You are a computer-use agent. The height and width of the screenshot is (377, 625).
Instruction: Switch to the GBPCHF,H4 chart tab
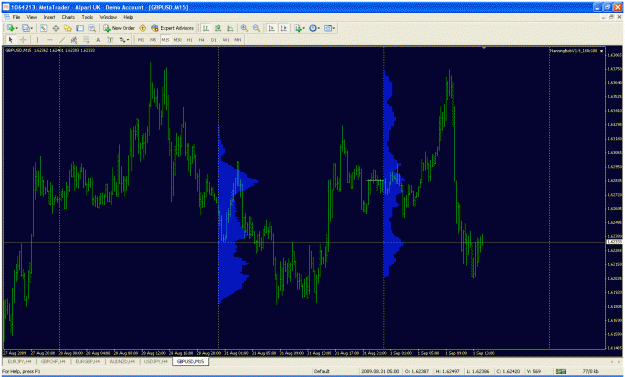click(53, 361)
